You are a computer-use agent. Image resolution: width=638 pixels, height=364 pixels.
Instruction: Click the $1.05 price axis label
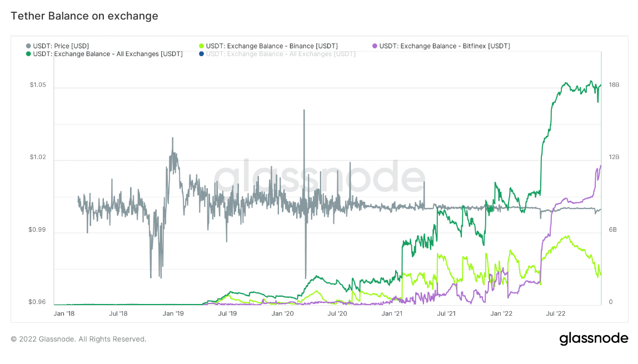pos(38,86)
